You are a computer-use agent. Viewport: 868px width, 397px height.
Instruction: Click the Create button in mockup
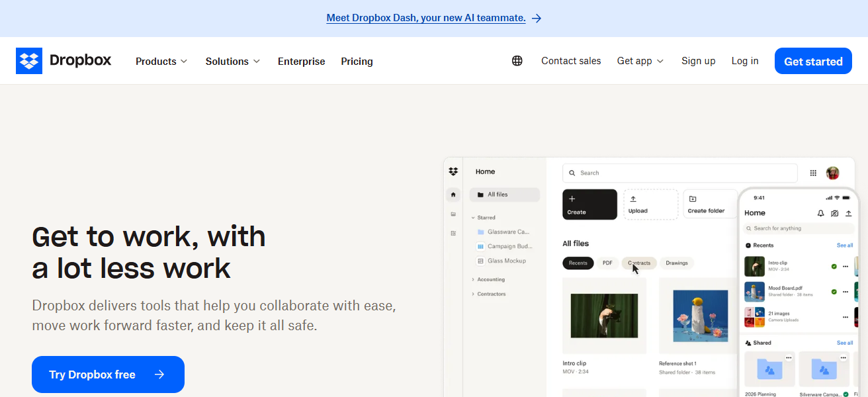[589, 204]
